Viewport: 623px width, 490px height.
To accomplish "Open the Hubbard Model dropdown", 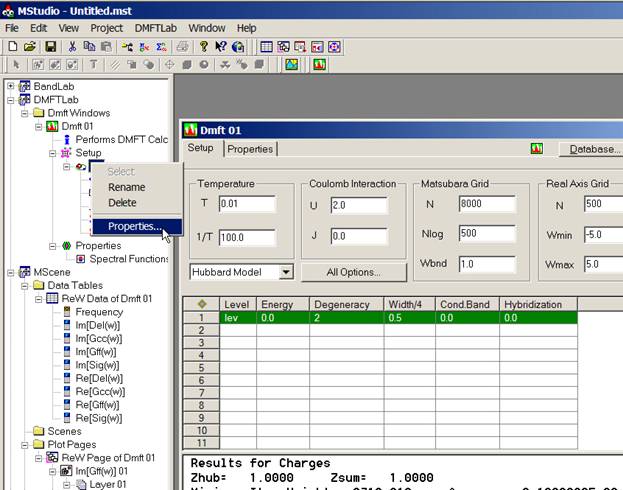I will pyautogui.click(x=285, y=272).
